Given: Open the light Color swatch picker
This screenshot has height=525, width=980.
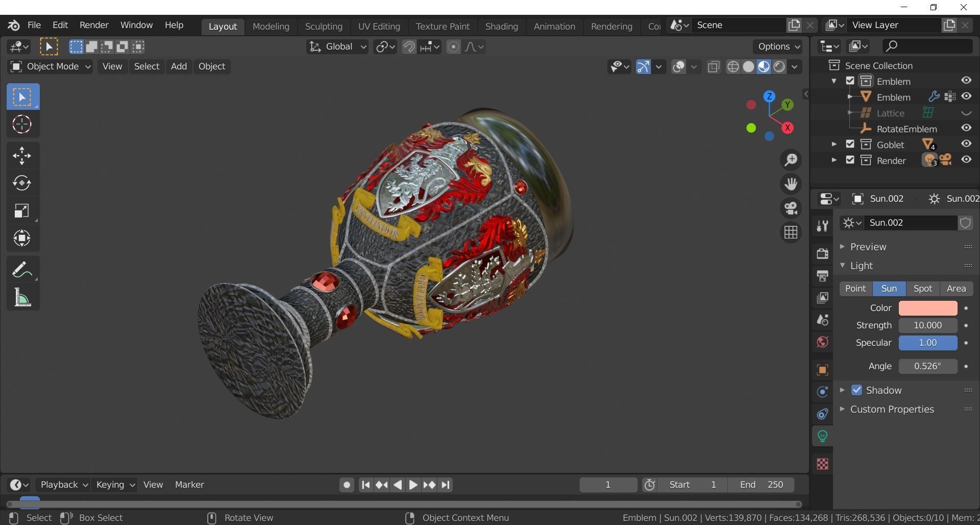Looking at the screenshot, I should pyautogui.click(x=927, y=308).
